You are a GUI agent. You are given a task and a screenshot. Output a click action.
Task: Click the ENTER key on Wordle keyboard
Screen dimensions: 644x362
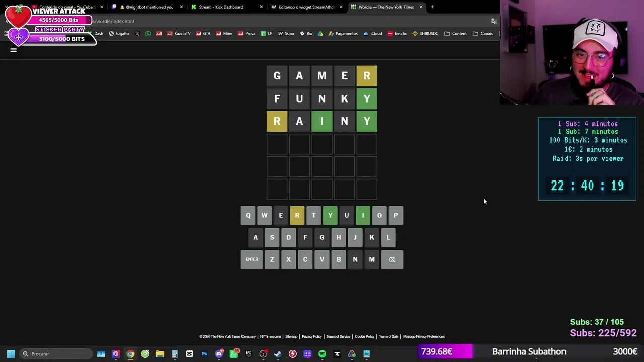[252, 259]
